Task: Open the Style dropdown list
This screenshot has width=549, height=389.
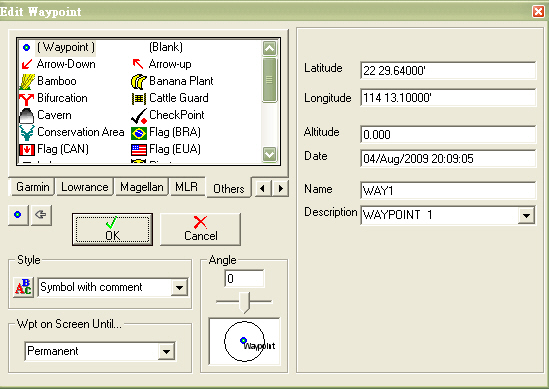Action: point(179,287)
